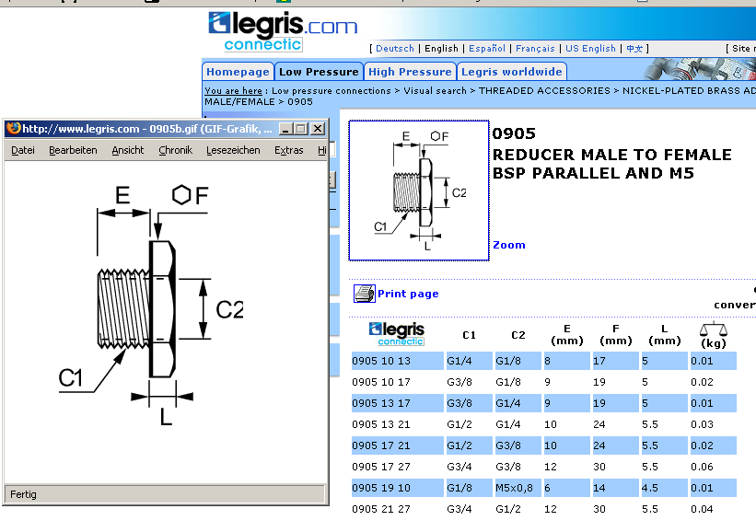Click the reducer diagram thumbnail on the page
The image size is (756, 532).
[419, 191]
